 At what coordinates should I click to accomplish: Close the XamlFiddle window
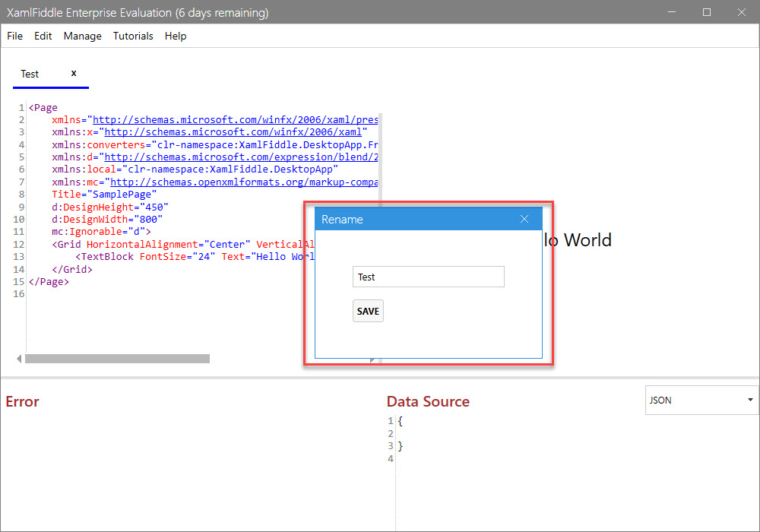point(742,12)
